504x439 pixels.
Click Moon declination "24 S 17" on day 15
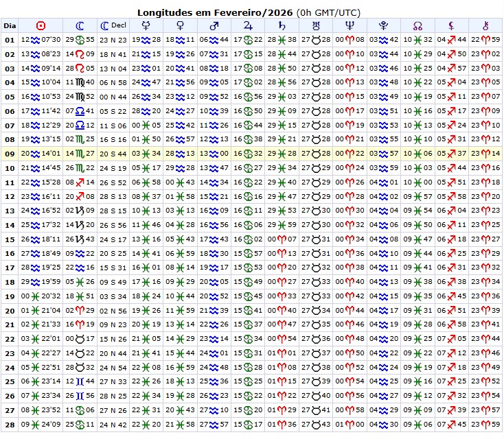click(113, 239)
